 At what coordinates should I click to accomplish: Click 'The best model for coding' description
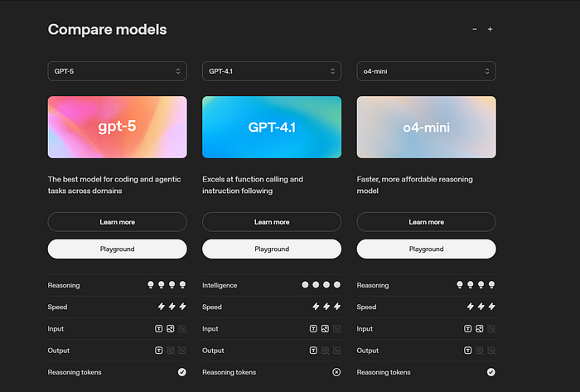pos(114,185)
